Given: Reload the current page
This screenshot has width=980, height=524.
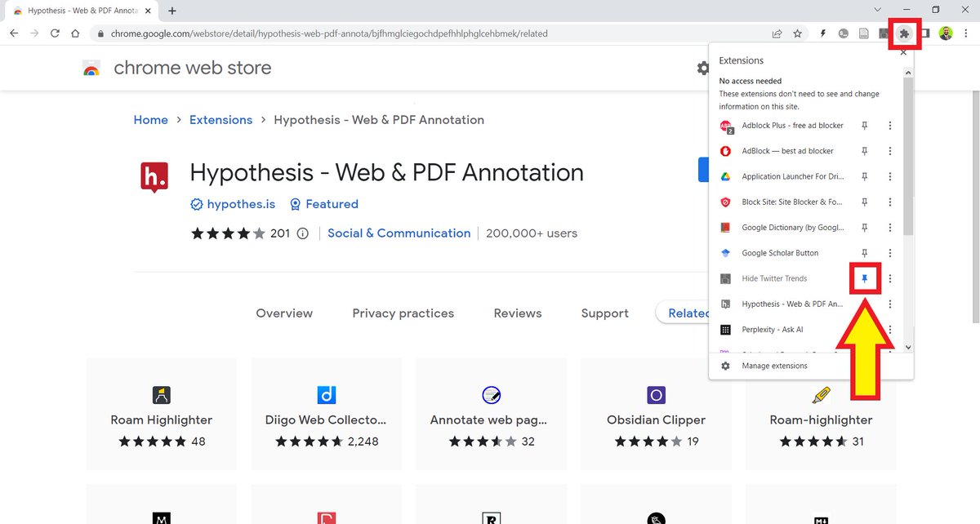Looking at the screenshot, I should [x=55, y=33].
